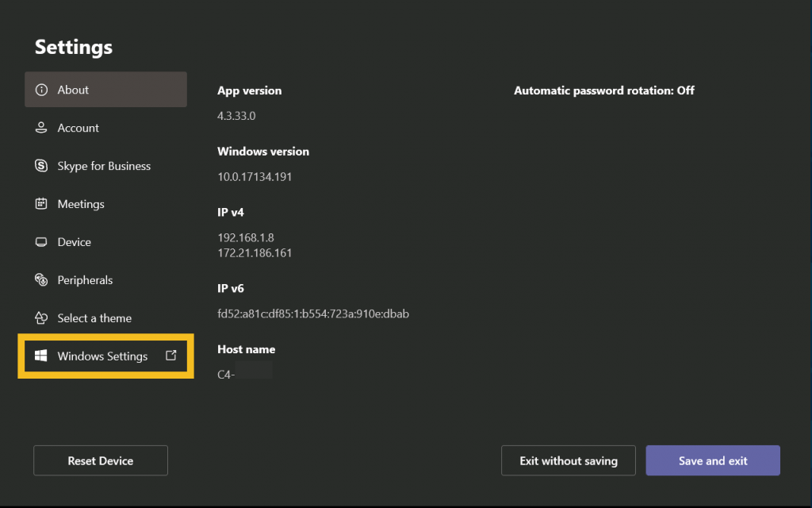
Task: Click the Reset Device button
Action: coord(101,460)
